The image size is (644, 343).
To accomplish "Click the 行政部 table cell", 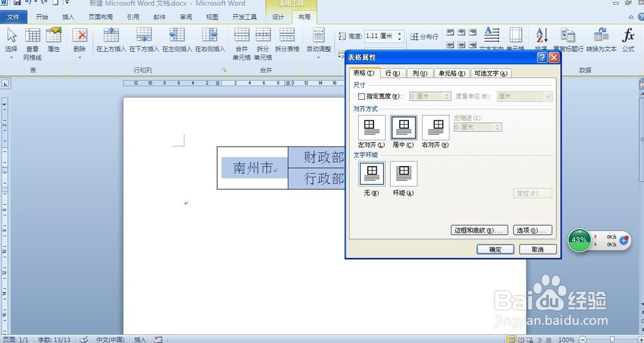I will coord(317,178).
